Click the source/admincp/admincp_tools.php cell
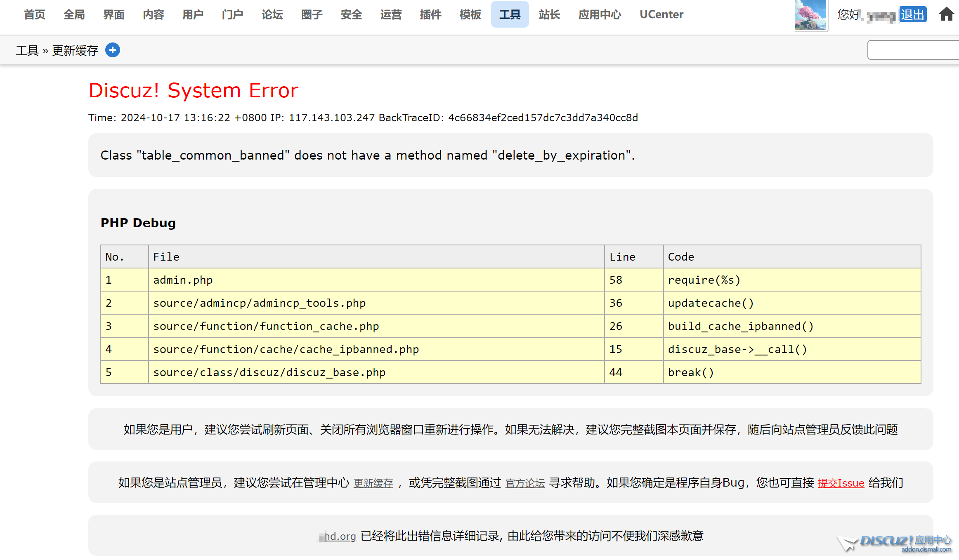Screen dimensions: 959x560 (376, 303)
